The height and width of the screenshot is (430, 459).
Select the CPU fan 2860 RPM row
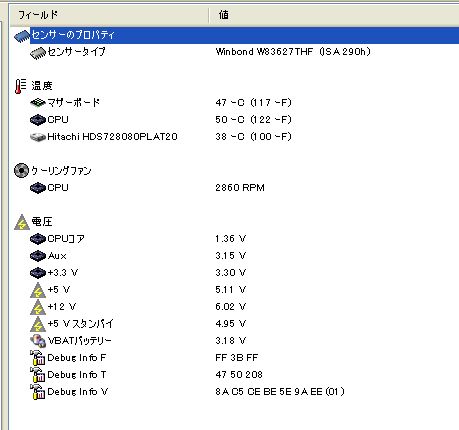pos(234,188)
